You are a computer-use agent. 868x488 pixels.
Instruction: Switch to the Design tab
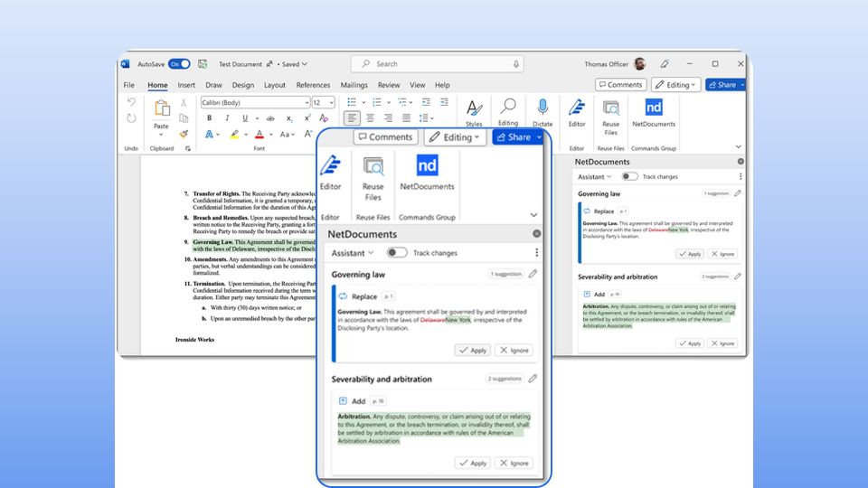coord(242,85)
